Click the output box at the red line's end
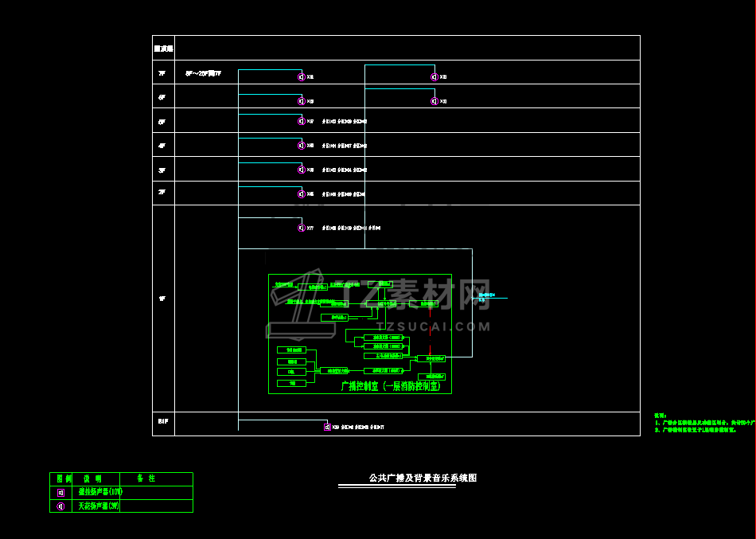This screenshot has height=539, width=756. [431, 358]
